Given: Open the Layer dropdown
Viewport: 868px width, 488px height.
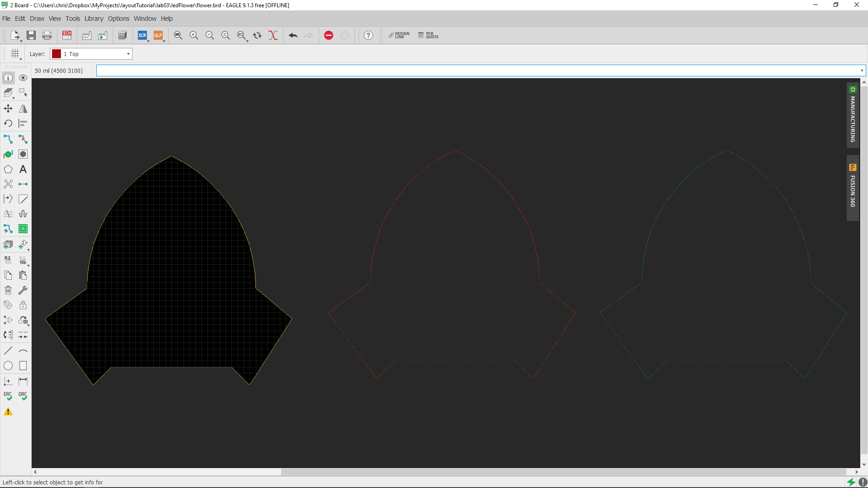Looking at the screenshot, I should click(x=91, y=54).
